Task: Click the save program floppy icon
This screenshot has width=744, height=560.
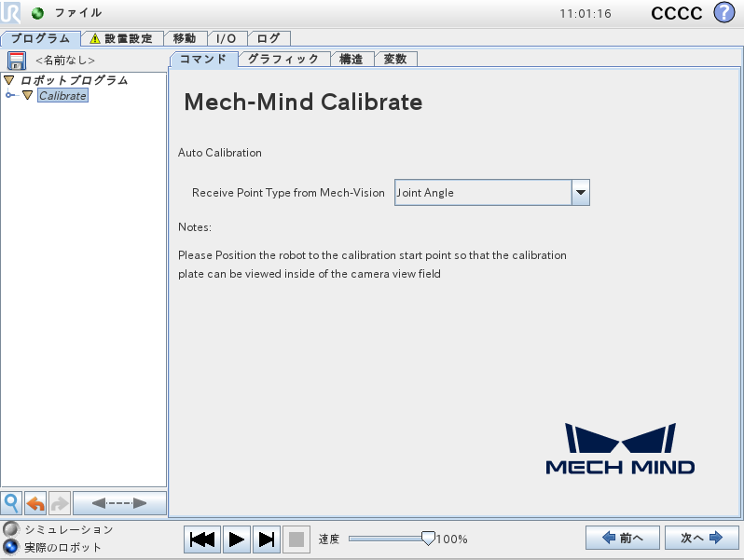Action: 17,61
